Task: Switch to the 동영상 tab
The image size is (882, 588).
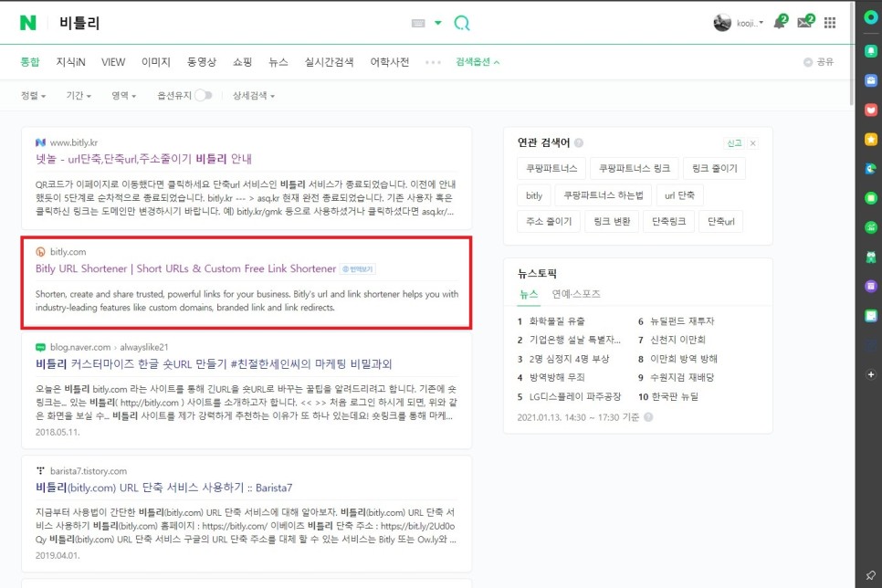Action: [x=202, y=62]
